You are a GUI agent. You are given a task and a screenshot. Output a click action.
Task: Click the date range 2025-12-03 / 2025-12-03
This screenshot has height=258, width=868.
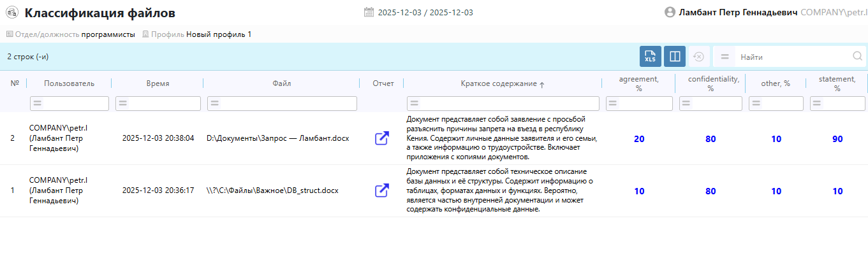425,13
